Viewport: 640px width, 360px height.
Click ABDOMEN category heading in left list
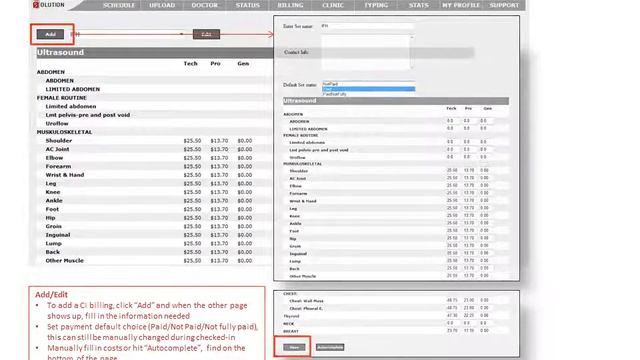click(x=51, y=72)
